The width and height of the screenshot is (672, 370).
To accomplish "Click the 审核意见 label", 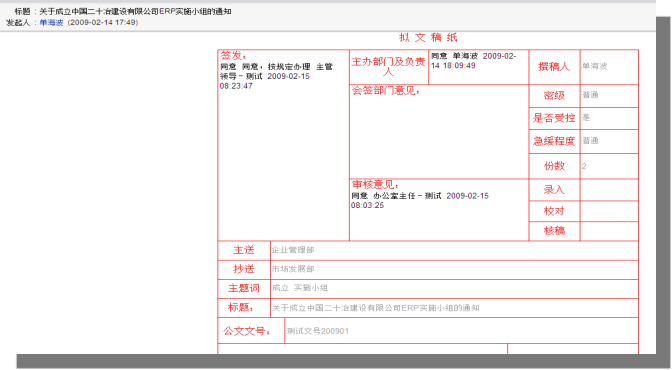I will [x=375, y=185].
